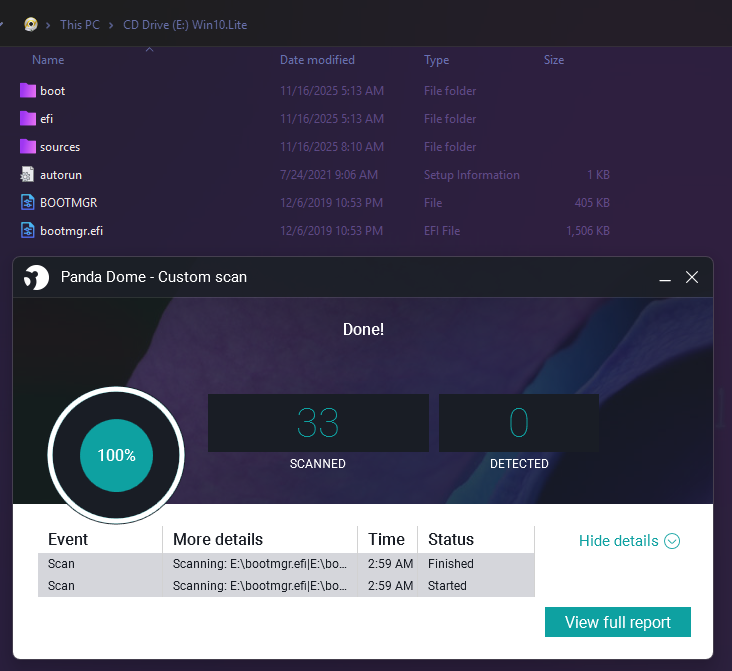Select the boot folder name

click(x=52, y=91)
